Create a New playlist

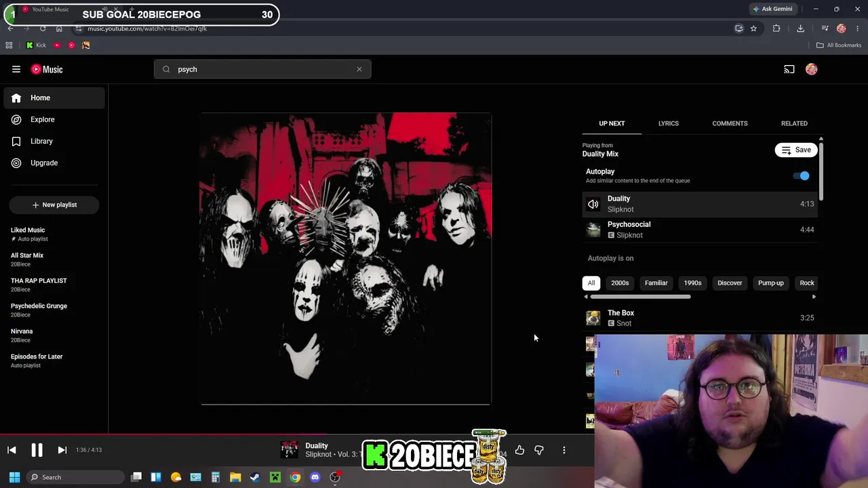point(54,205)
